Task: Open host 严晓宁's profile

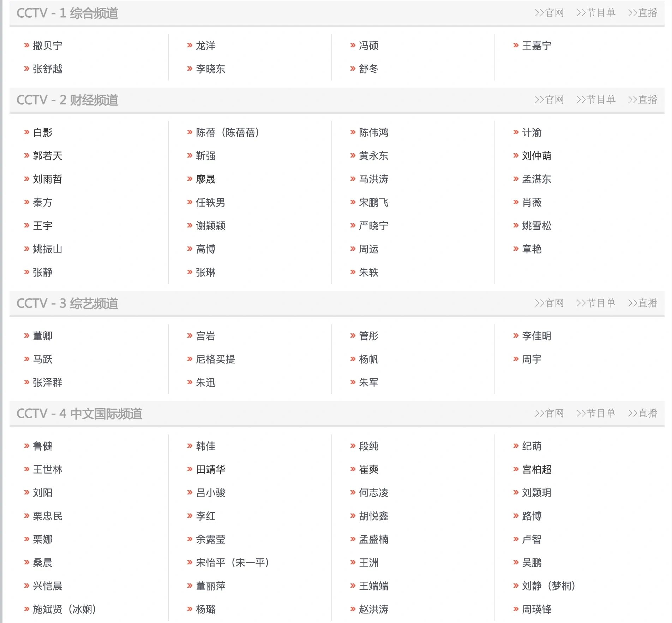Action: 374,226
